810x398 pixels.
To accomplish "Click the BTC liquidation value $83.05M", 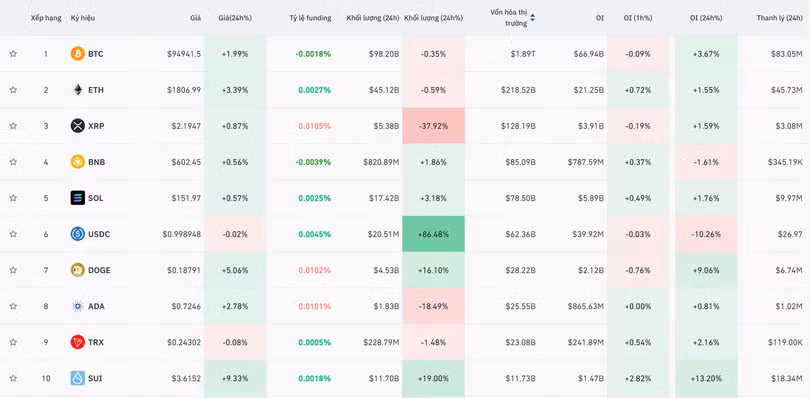I will [x=787, y=54].
